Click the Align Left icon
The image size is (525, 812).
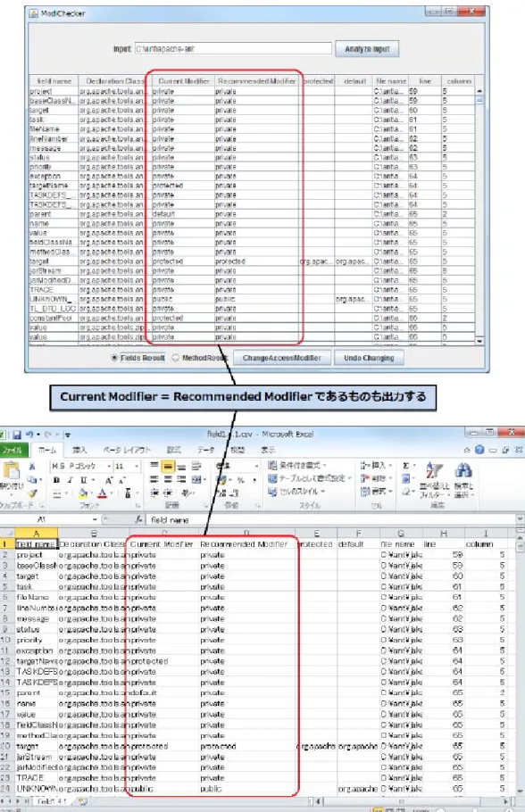pyautogui.click(x=154, y=480)
